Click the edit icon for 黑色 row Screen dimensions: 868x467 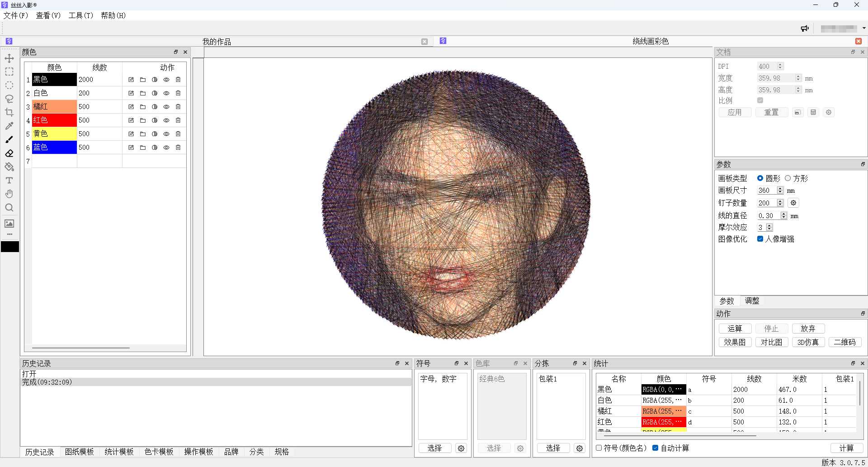pos(131,80)
